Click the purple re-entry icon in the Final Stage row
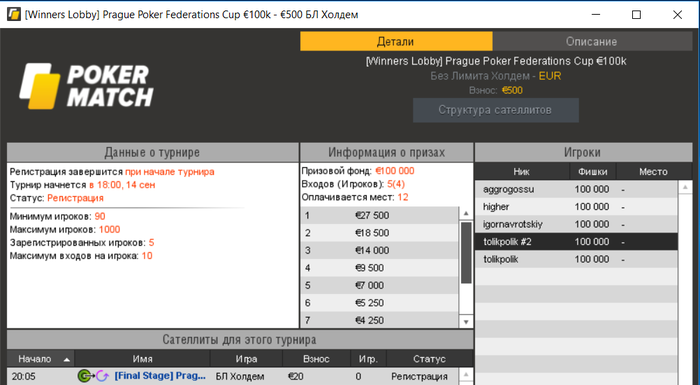Viewport: 700px width, 385px height. (x=102, y=376)
